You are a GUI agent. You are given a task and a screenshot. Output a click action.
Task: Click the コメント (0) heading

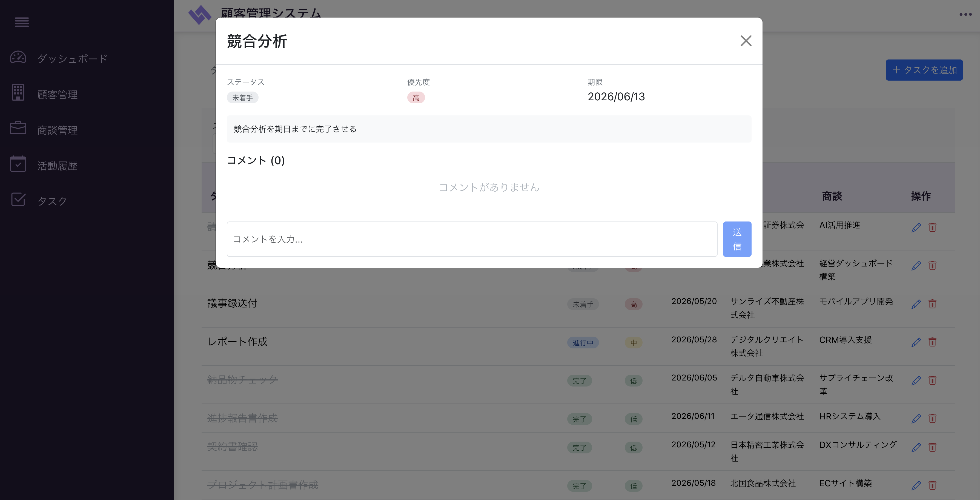tap(256, 160)
